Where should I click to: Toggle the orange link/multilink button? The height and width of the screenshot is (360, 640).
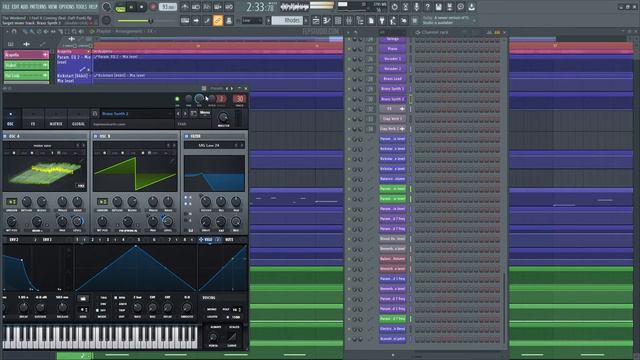218,20
